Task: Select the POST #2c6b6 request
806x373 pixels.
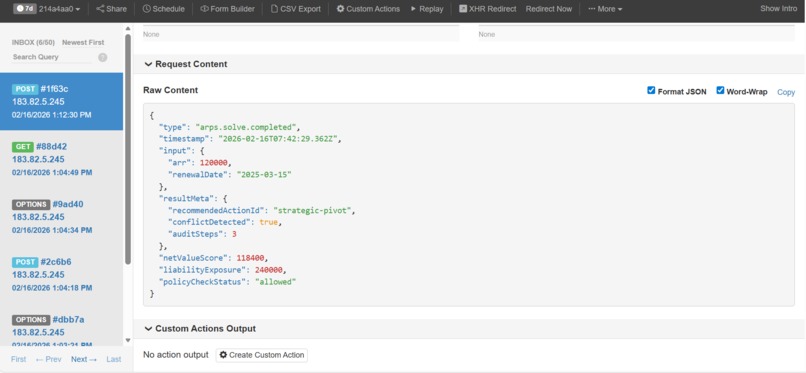Action: (61, 274)
